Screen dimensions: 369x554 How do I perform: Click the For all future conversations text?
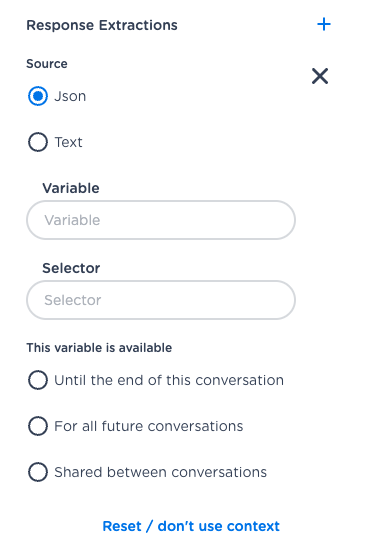tap(148, 426)
